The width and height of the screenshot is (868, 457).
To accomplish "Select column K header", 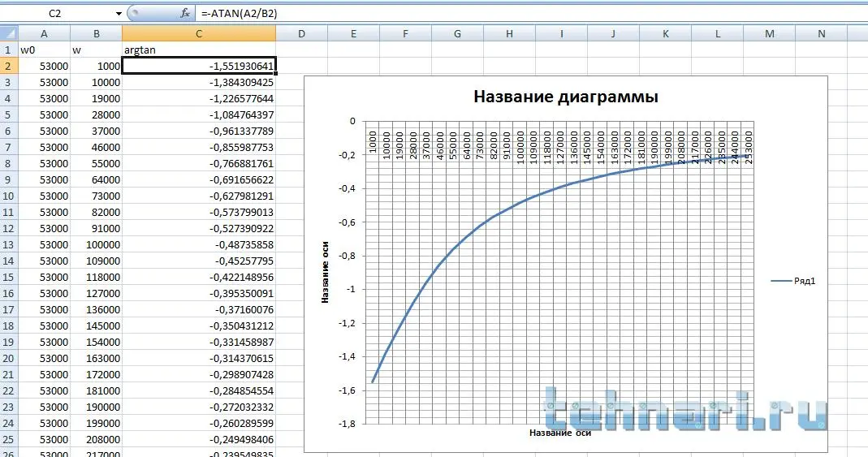I will (665, 34).
